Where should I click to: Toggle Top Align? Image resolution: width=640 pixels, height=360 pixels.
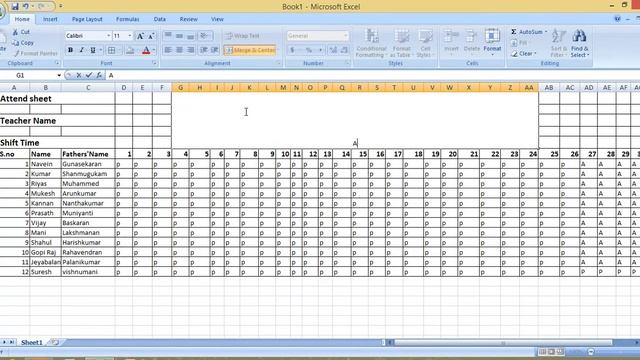[x=168, y=36]
